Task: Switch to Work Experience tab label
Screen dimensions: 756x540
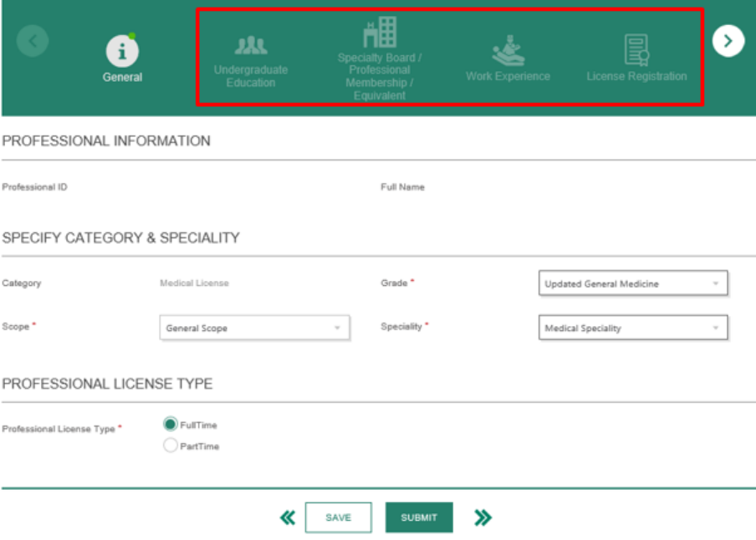Action: click(x=508, y=76)
